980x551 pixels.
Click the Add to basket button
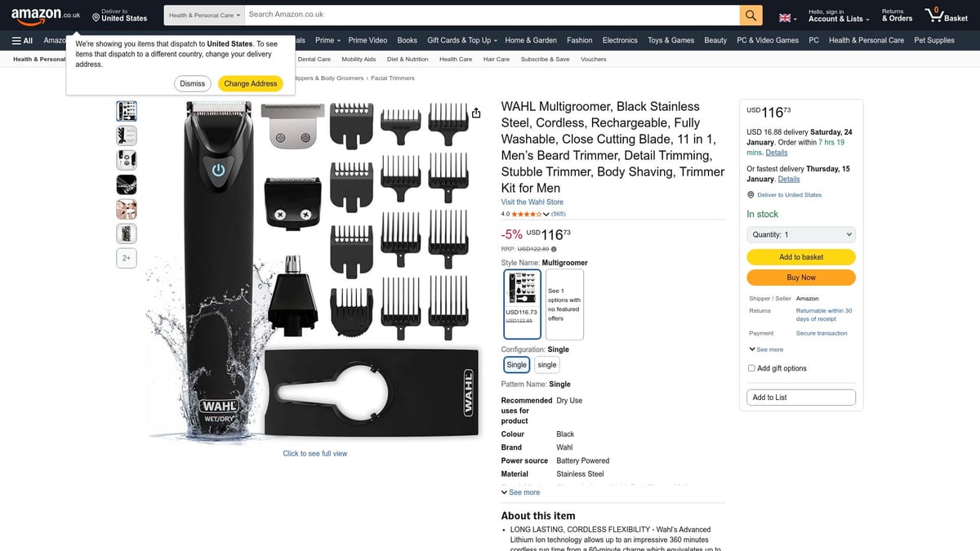801,257
